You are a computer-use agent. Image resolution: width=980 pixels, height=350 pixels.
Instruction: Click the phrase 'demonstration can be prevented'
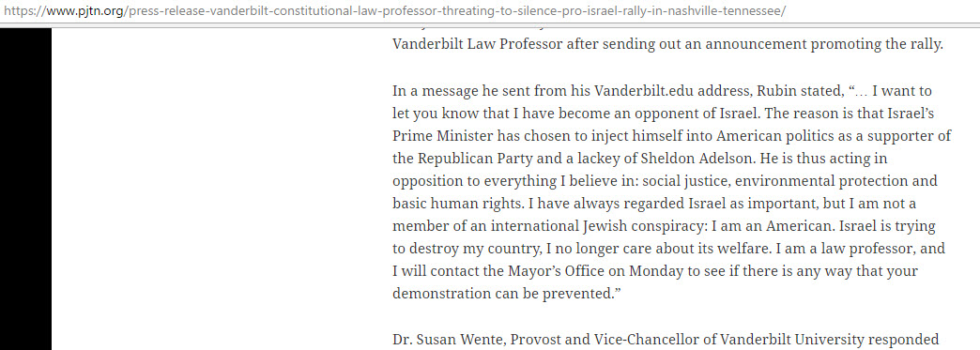[x=500, y=295]
